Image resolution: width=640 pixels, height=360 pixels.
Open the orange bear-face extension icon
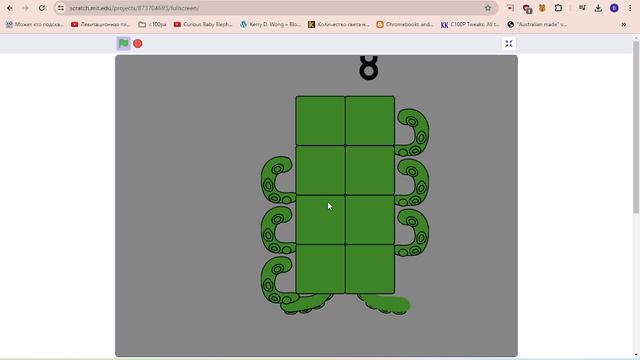coord(542,8)
